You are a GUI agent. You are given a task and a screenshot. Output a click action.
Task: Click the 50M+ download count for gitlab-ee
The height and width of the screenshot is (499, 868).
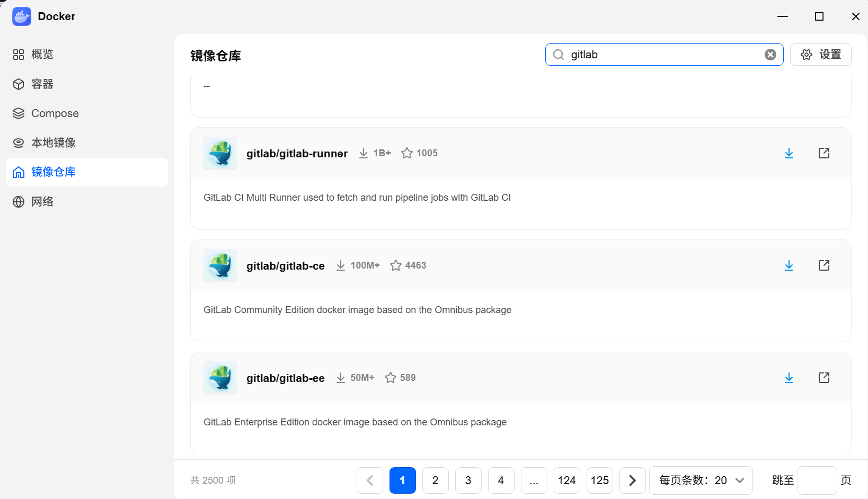point(355,378)
